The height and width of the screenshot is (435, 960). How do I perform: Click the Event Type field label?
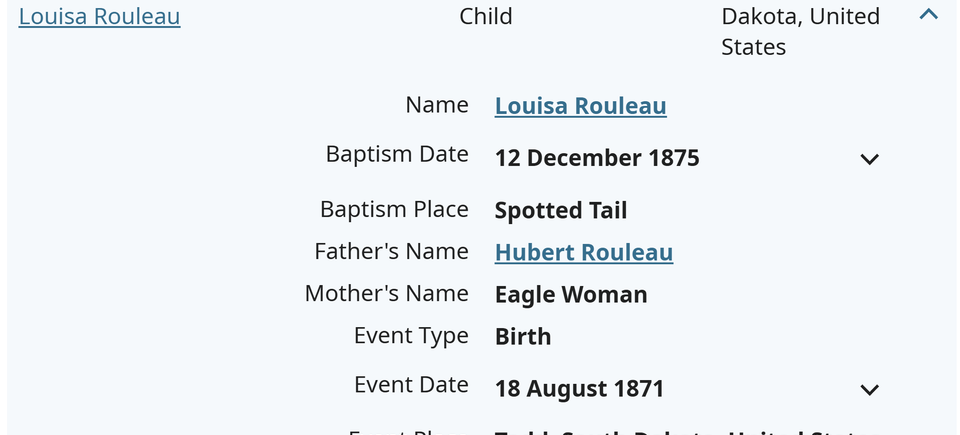411,336
